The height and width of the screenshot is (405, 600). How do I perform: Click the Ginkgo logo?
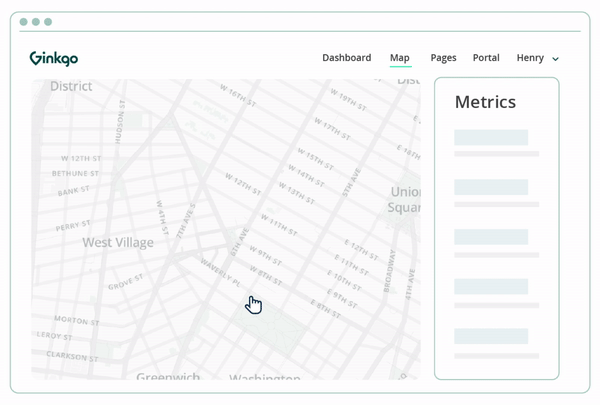coord(54,58)
